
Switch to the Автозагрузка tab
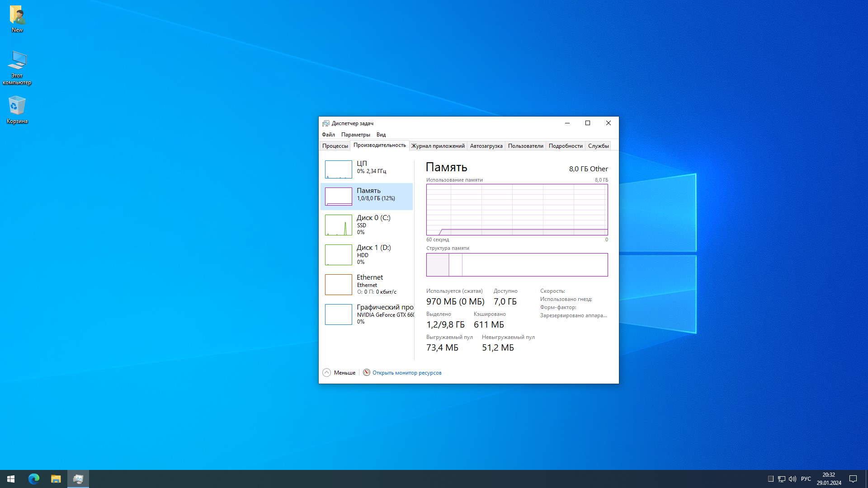[x=486, y=146]
